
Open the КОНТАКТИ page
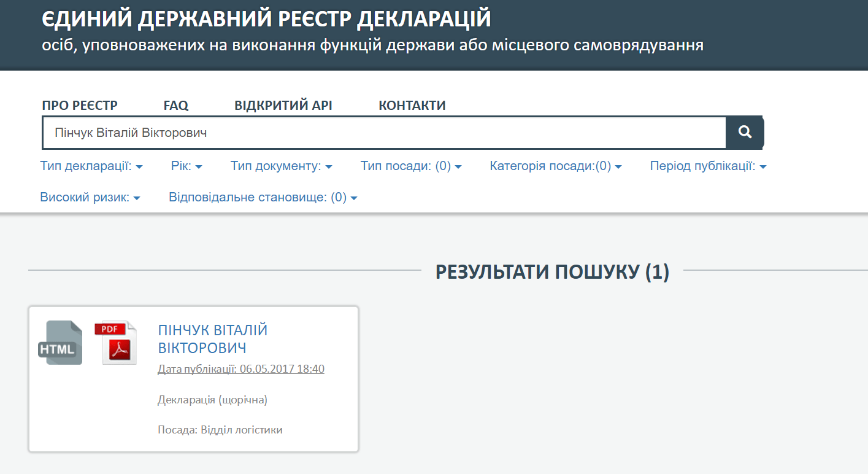point(412,106)
